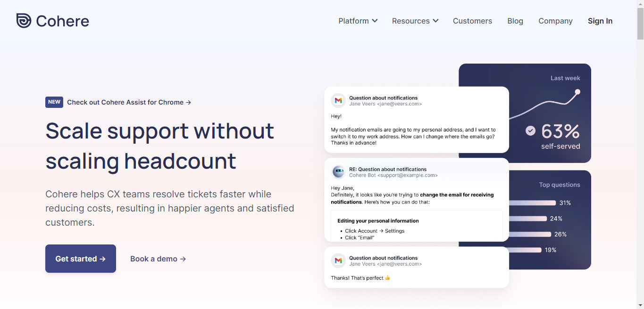
Task: Go to the Company page
Action: [555, 21]
